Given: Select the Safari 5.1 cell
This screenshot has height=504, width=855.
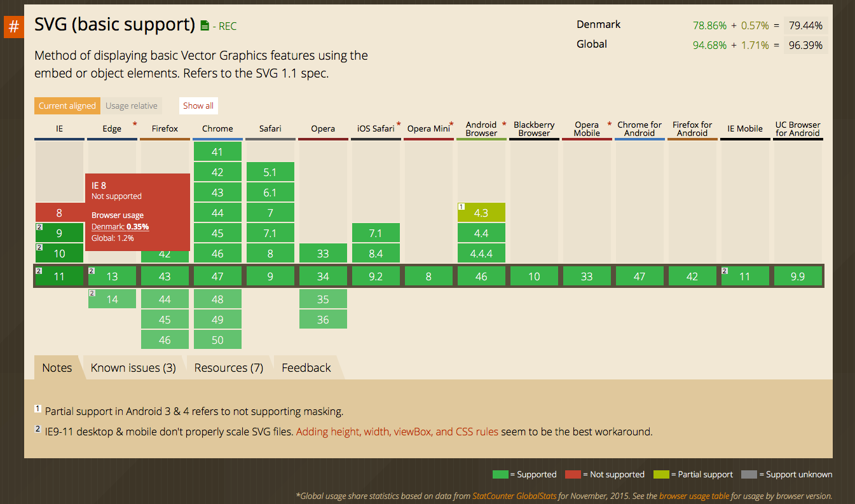Looking at the screenshot, I should pyautogui.click(x=270, y=172).
